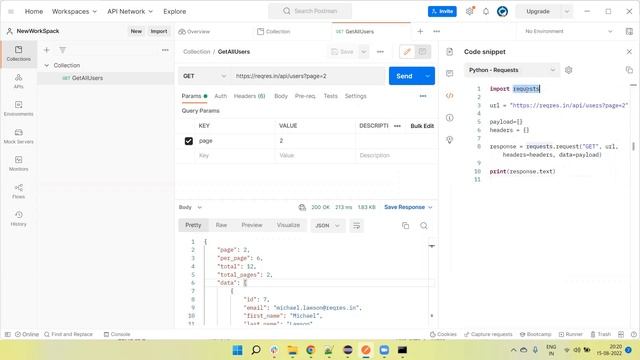
Task: Switch to Tests tab
Action: [331, 96]
